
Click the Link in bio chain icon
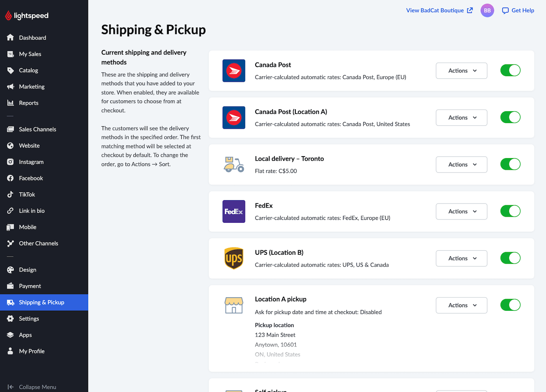pos(10,211)
